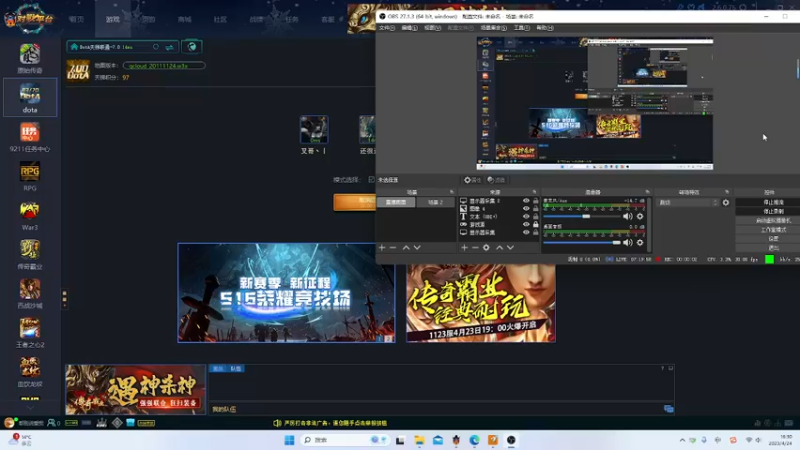Open the second OBS menu bar item

point(409,28)
